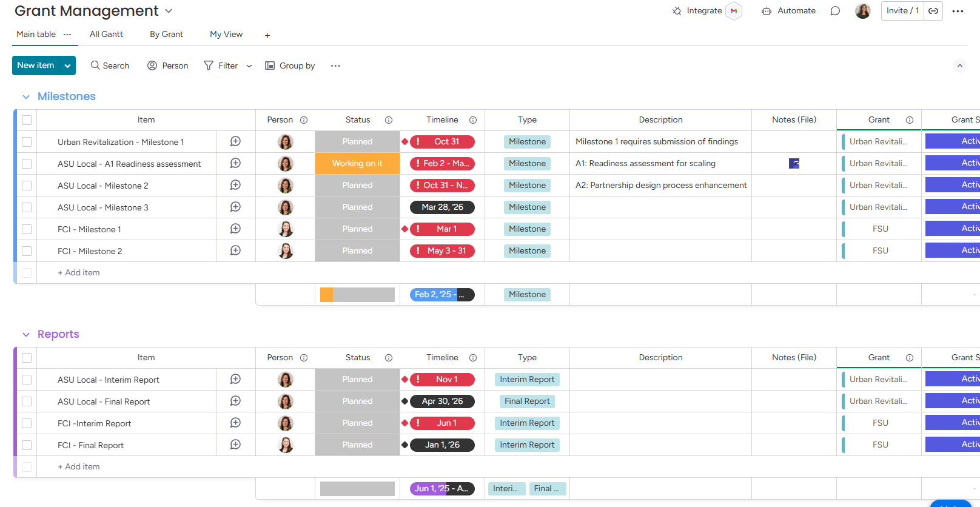
Task: Click the info icon next to Timeline in Milestones
Action: click(473, 120)
